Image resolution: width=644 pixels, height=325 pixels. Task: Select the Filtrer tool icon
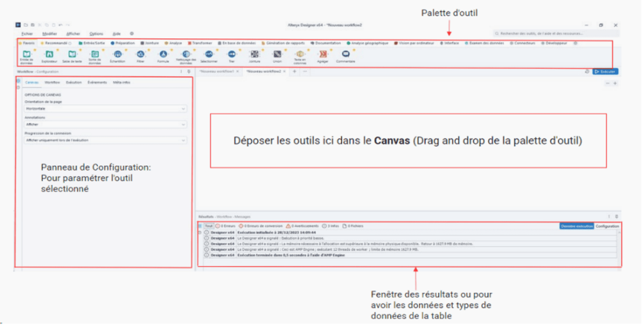(x=140, y=54)
